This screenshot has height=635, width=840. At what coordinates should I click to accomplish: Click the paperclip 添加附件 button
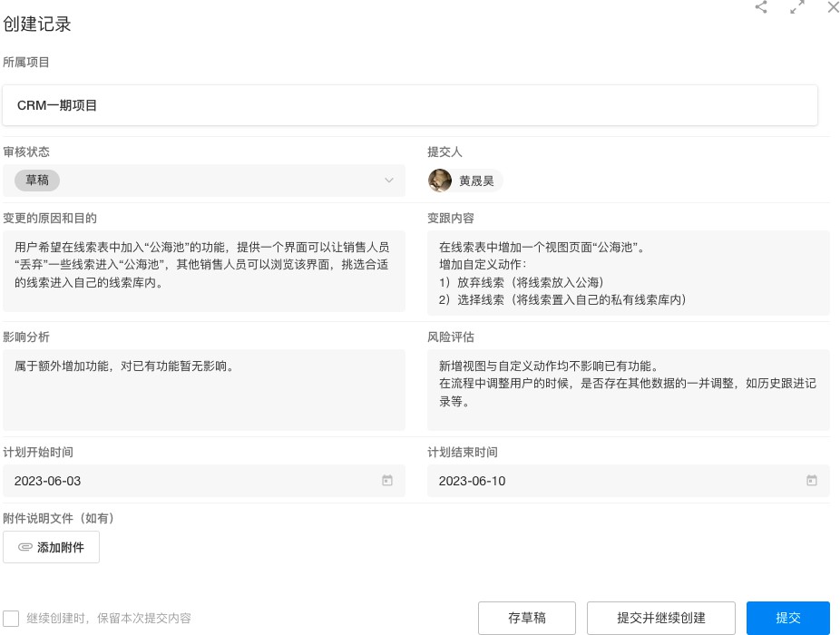[x=52, y=548]
